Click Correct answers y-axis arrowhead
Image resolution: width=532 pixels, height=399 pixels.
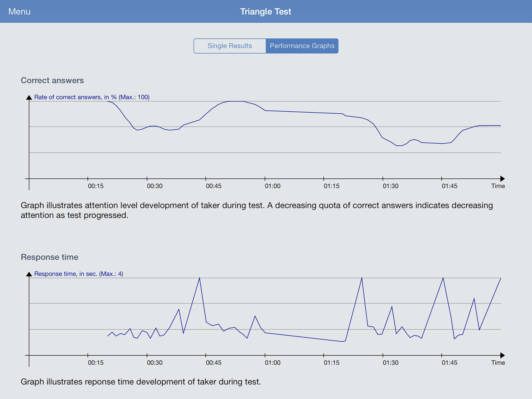point(29,97)
